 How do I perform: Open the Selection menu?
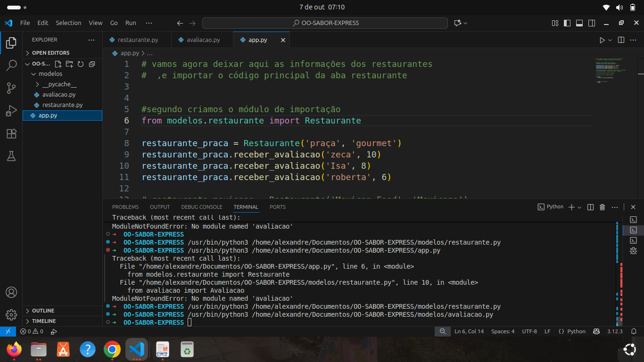[x=68, y=23]
